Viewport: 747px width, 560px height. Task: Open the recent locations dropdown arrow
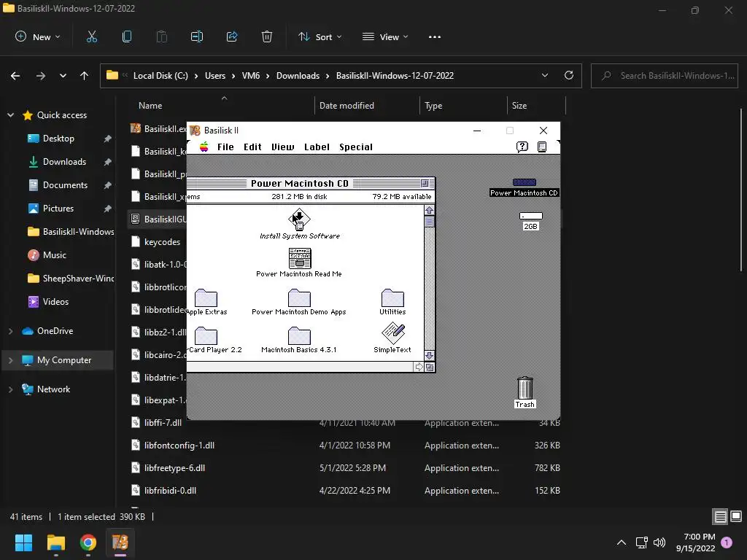click(x=63, y=75)
